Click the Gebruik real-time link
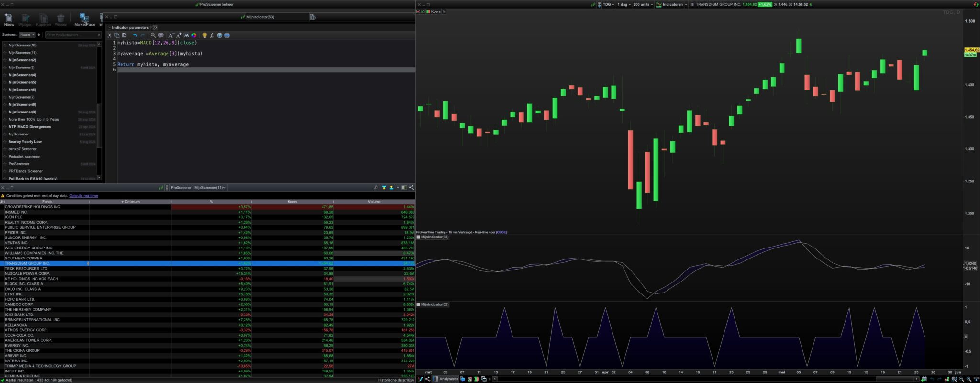Screen dimensions: 980x383 84,196
